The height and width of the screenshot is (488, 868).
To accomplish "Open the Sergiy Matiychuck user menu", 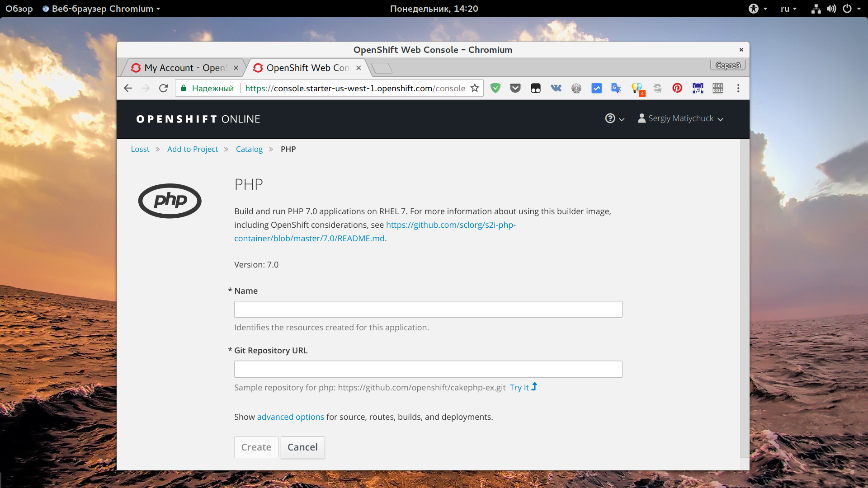I will tap(680, 118).
